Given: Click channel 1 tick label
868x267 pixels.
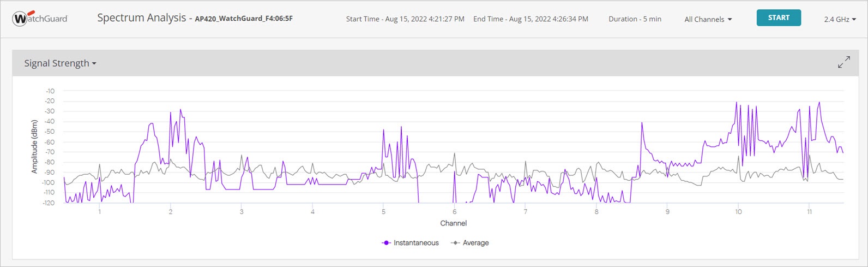Looking at the screenshot, I should pos(99,212).
